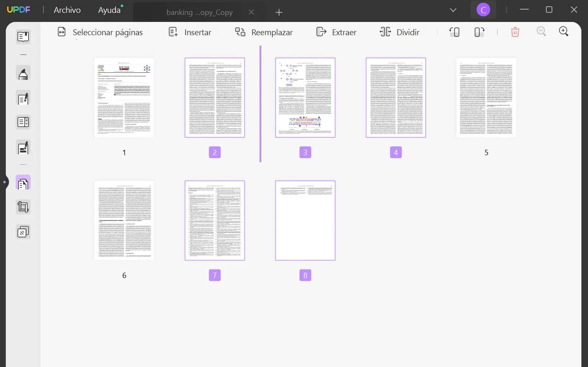Expand the left sidebar edge handle
This screenshot has height=367, width=588.
click(x=5, y=182)
